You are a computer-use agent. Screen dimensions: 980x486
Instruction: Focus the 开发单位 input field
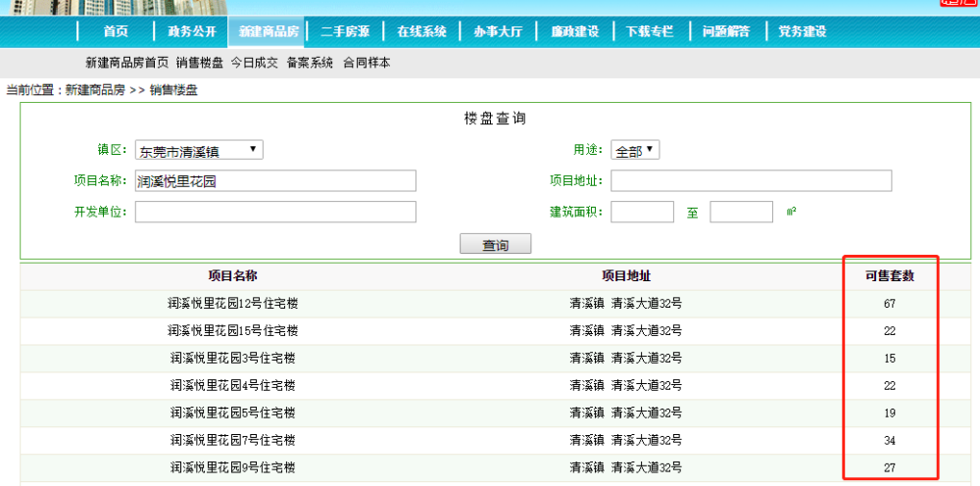click(275, 212)
